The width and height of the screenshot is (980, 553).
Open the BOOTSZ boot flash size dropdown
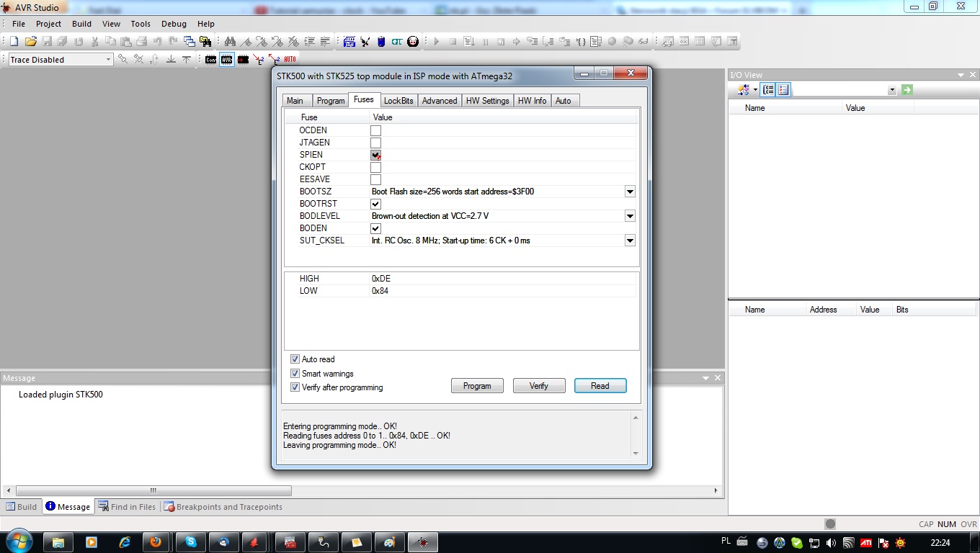630,192
